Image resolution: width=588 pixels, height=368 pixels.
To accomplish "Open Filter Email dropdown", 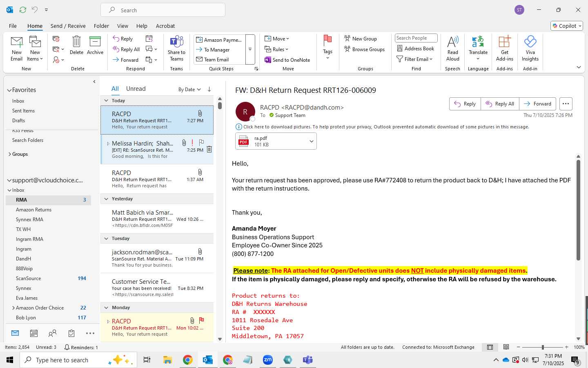I will pos(414,59).
